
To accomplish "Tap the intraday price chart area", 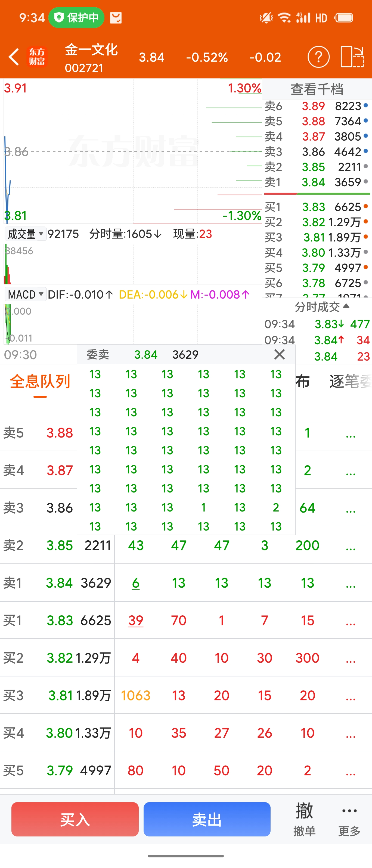I will tap(133, 152).
